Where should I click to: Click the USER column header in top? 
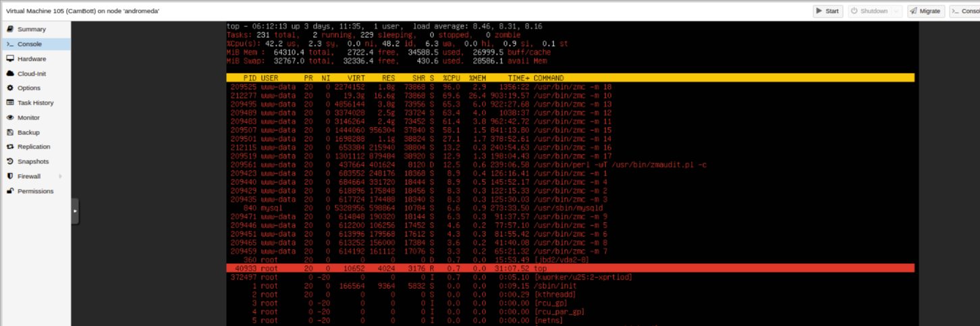269,78
